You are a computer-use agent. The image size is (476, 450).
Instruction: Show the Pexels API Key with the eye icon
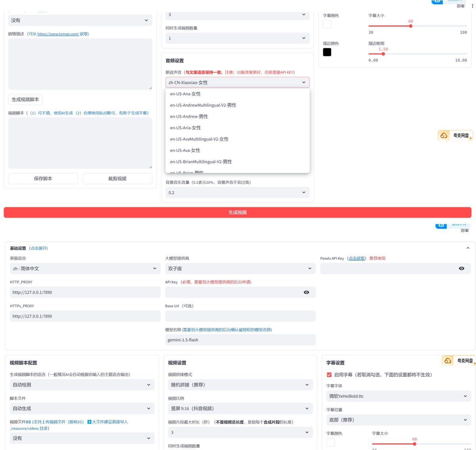[x=461, y=268]
